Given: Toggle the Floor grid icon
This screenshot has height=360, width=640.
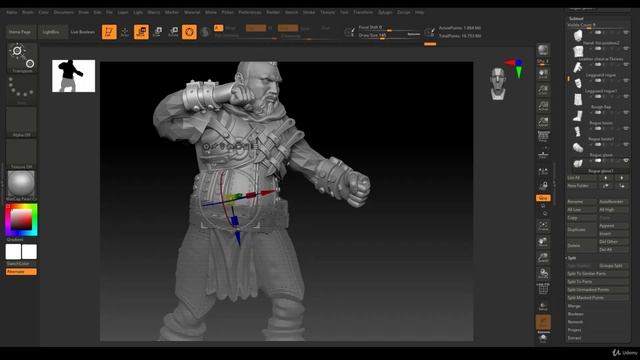Looking at the screenshot, I should click(543, 154).
